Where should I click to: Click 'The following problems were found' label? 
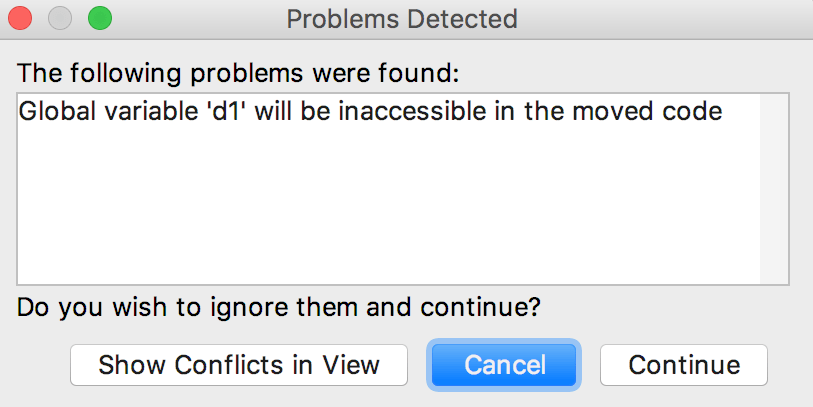[x=237, y=72]
